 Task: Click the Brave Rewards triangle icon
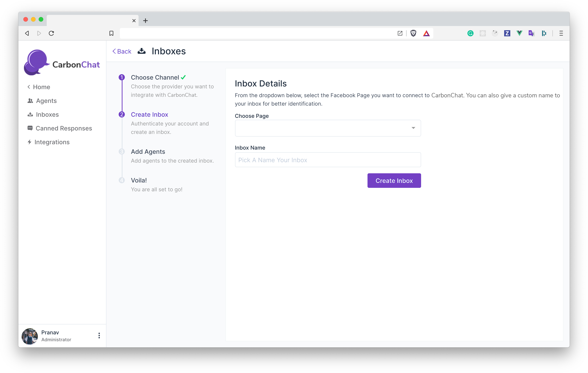426,33
